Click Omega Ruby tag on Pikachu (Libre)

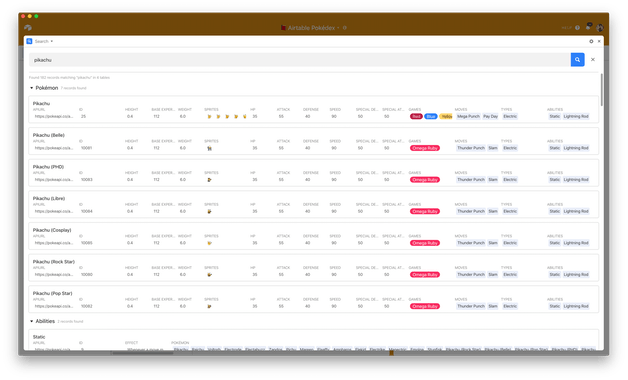coord(425,211)
